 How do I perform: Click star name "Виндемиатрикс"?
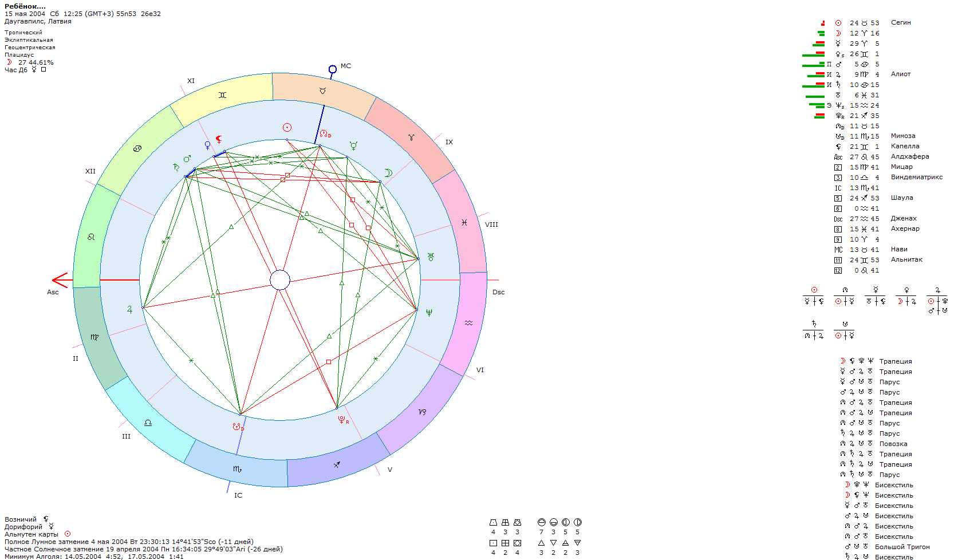pyautogui.click(x=917, y=177)
